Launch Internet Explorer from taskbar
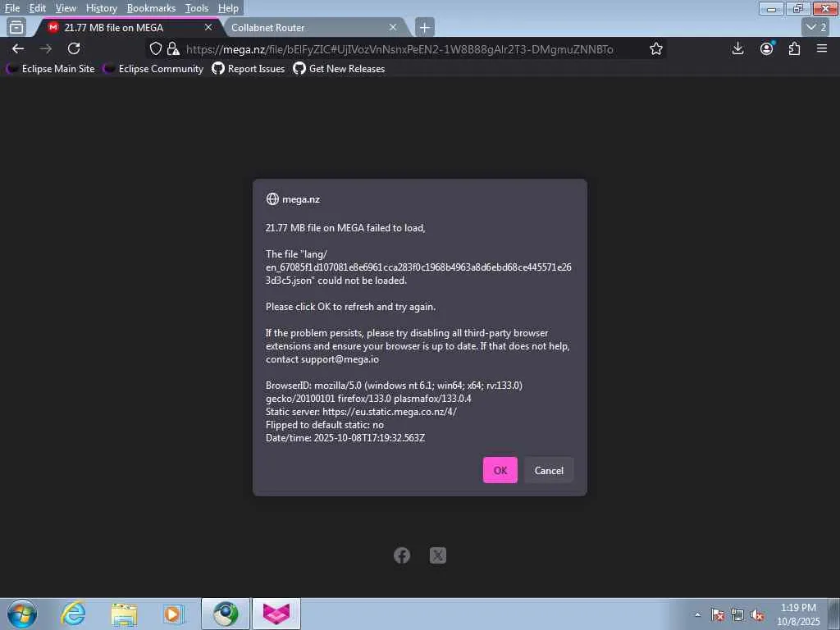Viewport: 840px width, 630px height. pos(73,614)
